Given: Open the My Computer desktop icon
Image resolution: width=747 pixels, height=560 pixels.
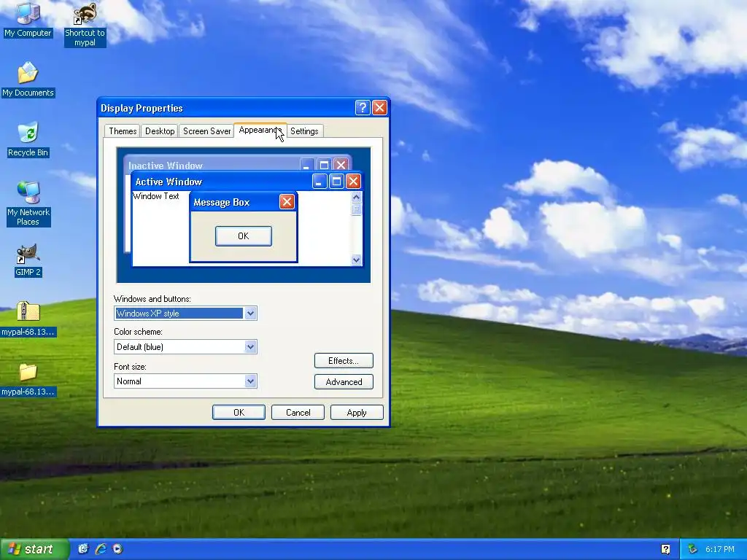Looking at the screenshot, I should 28,19.
